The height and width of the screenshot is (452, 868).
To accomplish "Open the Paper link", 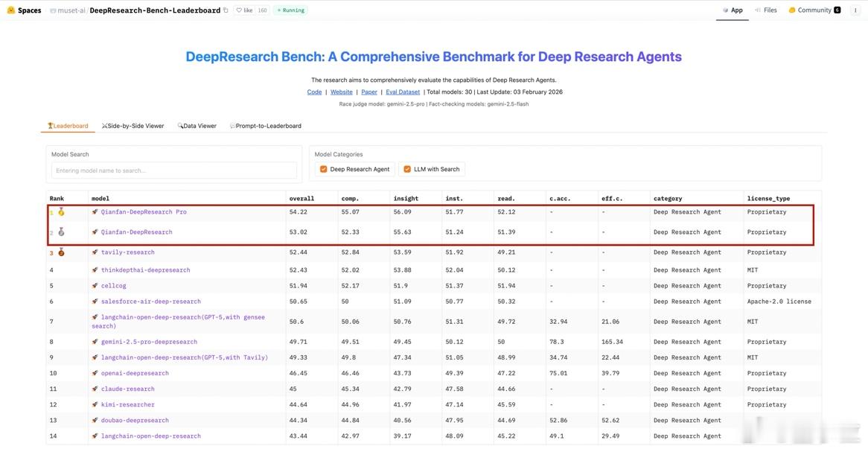I will pos(369,92).
